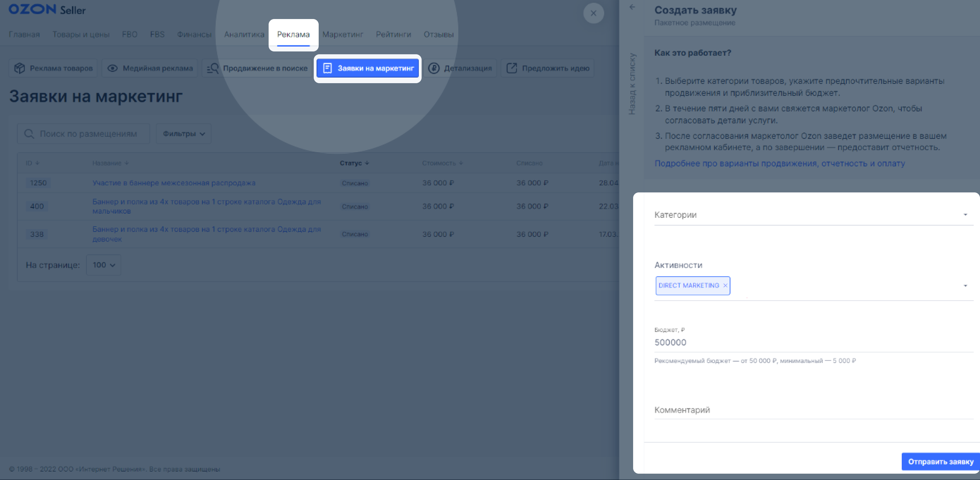The width and height of the screenshot is (980, 480).
Task: Sort table by Стоимость column
Action: pos(442,163)
